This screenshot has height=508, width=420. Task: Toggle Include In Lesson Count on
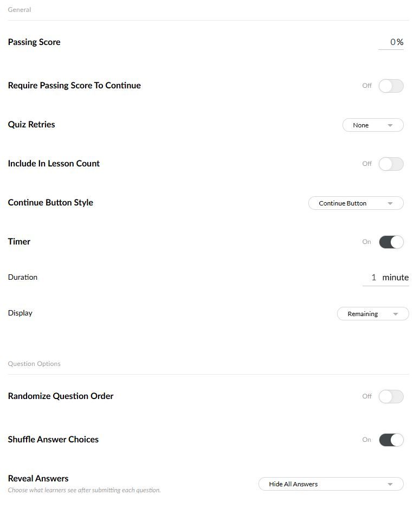391,164
